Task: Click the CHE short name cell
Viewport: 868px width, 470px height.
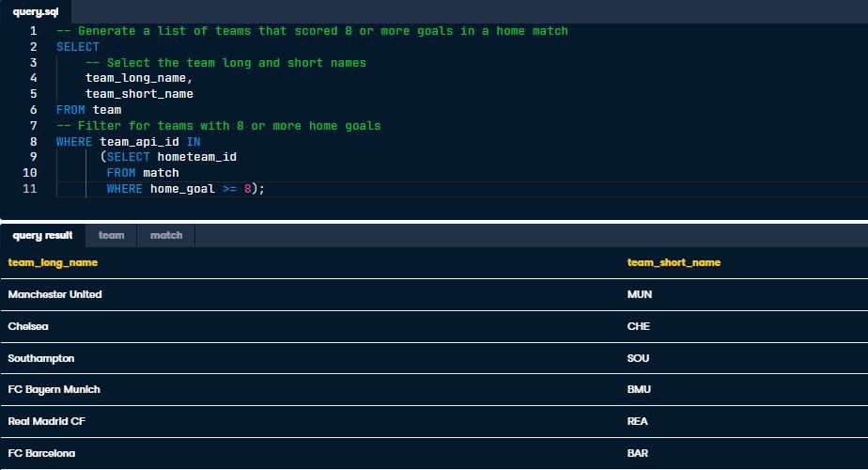Action: [x=638, y=326]
